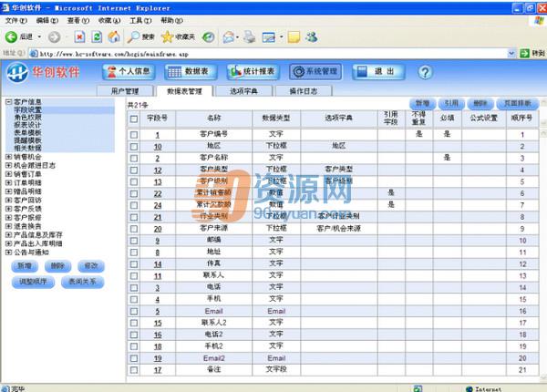This screenshot has width=547, height=392.
Task: Check the box for Email2 row
Action: point(134,358)
